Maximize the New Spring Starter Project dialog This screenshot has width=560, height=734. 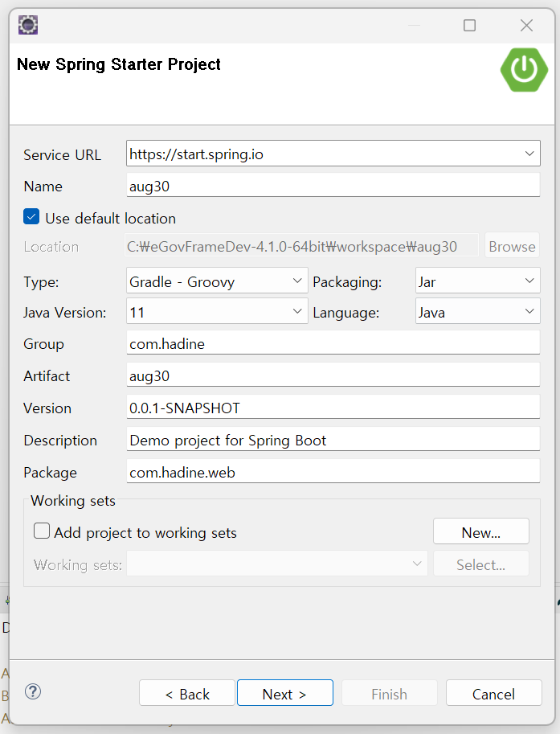click(x=469, y=25)
